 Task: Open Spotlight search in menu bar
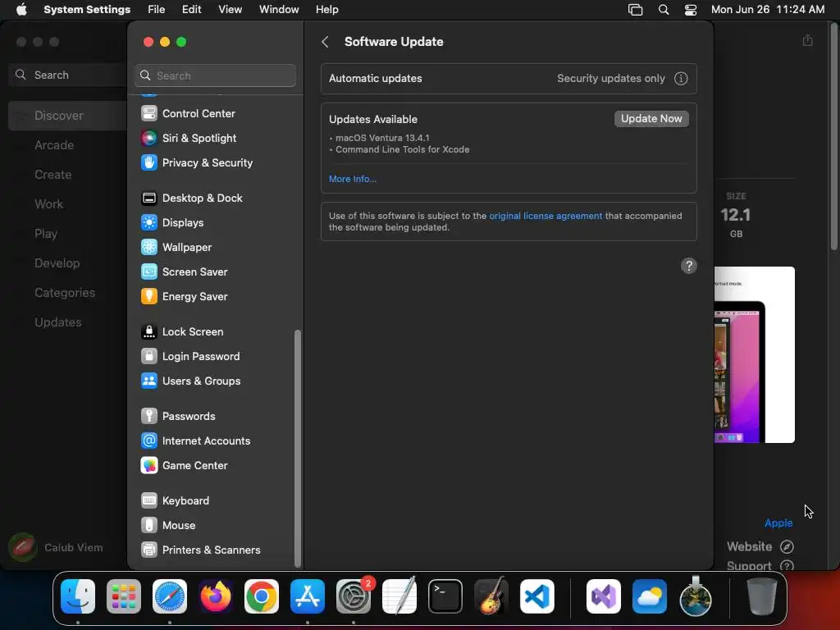[x=664, y=10]
